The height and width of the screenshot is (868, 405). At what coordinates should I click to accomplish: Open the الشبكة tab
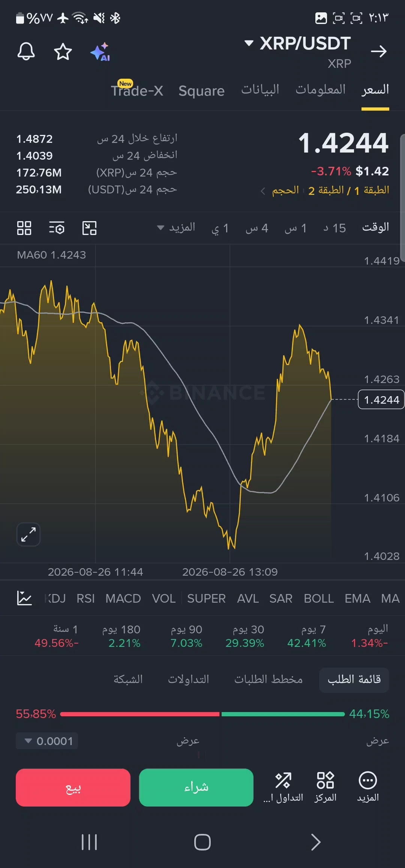(x=128, y=679)
